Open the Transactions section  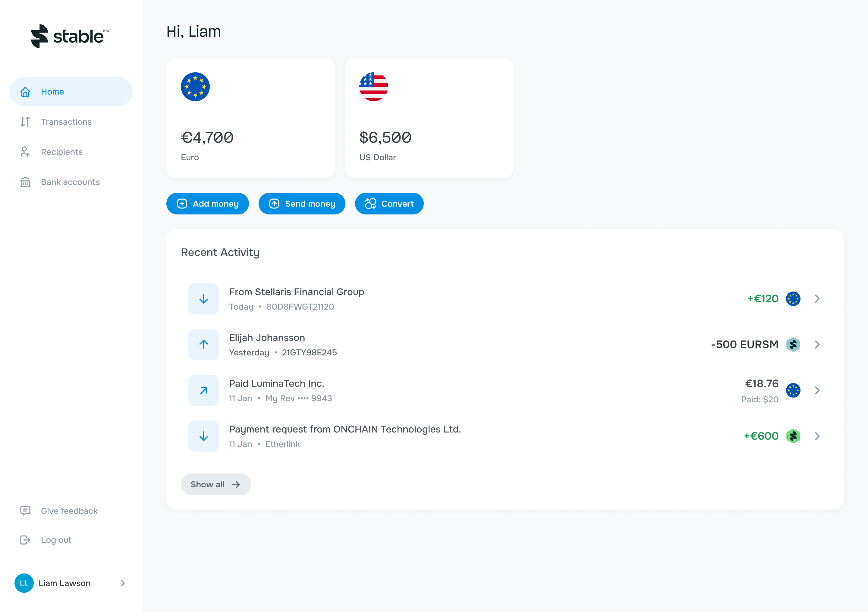click(x=66, y=122)
